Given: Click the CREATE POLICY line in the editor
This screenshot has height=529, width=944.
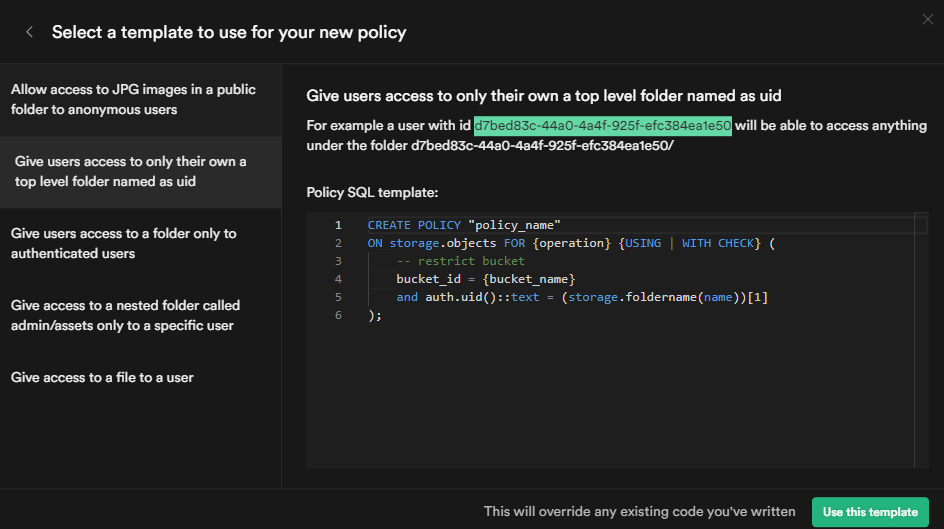Looking at the screenshot, I should (463, 225).
